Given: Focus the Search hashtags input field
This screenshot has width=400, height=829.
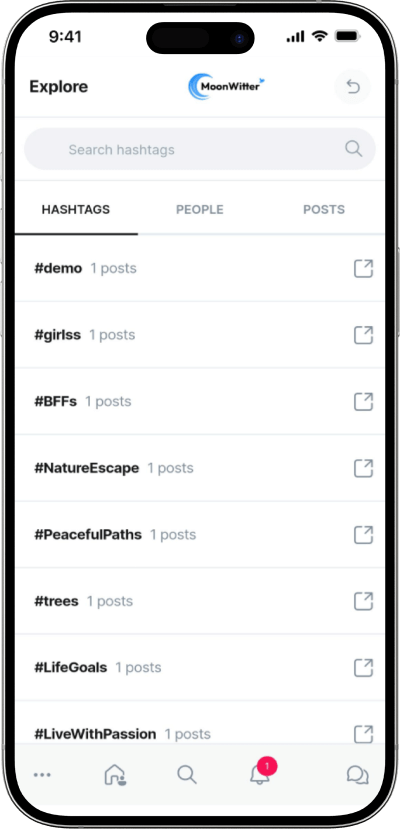Looking at the screenshot, I should tap(200, 149).
